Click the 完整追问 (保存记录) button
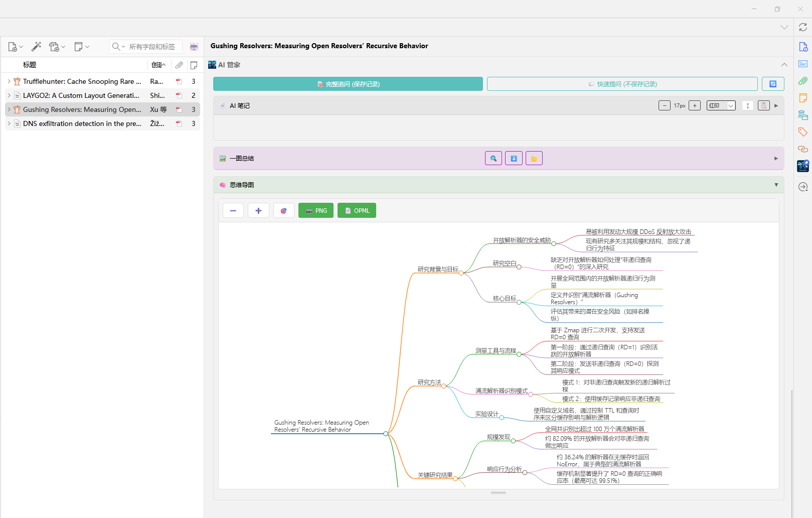The image size is (812, 518). (348, 84)
